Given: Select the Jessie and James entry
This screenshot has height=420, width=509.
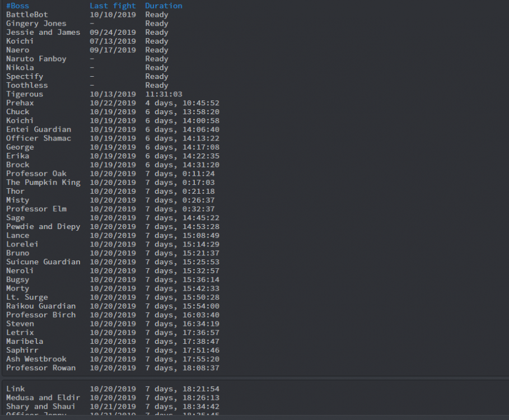Looking at the screenshot, I should tap(43, 32).
